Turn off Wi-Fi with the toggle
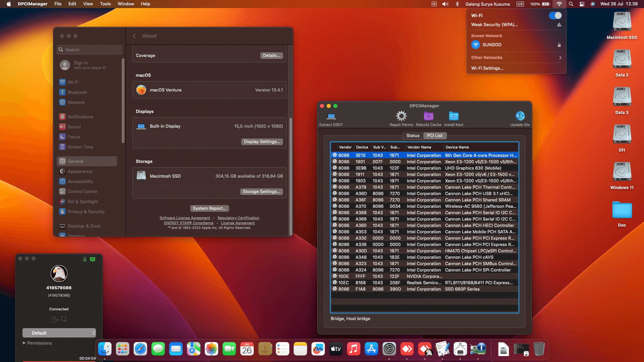 tap(555, 15)
